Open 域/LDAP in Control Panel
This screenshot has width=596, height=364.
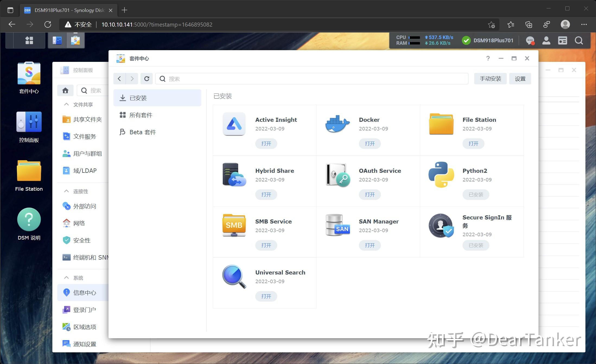83,171
